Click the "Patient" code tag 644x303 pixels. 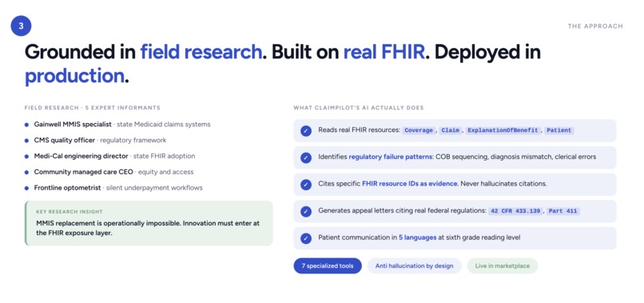click(559, 130)
